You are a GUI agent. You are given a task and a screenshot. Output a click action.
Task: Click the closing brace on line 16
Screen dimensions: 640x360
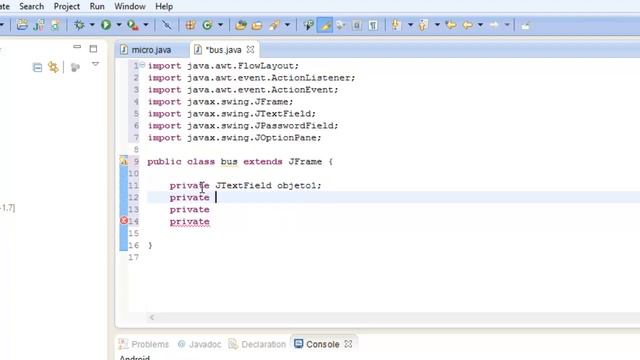coord(150,245)
